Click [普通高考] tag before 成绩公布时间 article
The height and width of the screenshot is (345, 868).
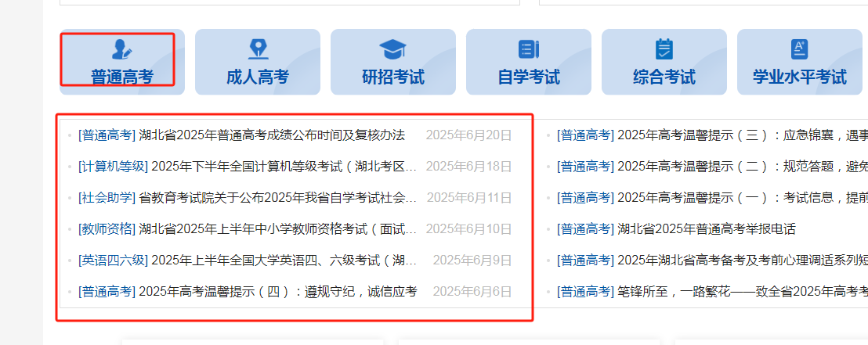[107, 135]
